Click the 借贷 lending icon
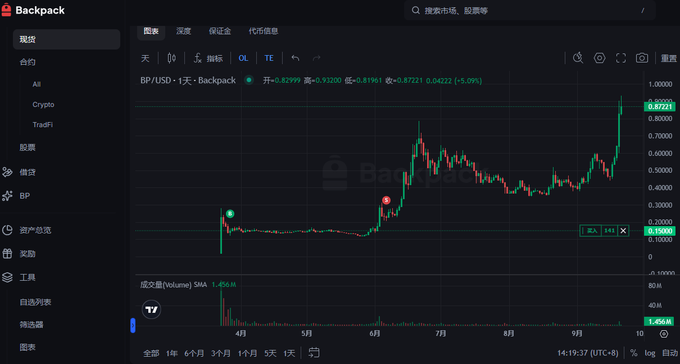 point(7,172)
